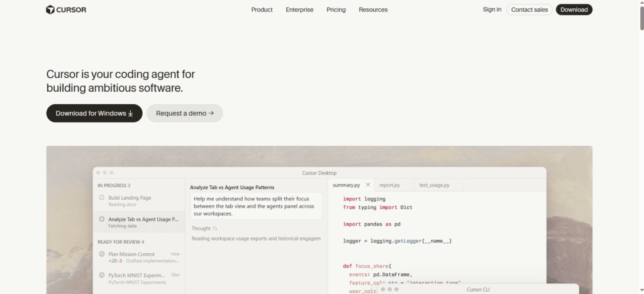Click the check icon beside Plan Mission Control
The image size is (644, 294).
[x=102, y=254]
